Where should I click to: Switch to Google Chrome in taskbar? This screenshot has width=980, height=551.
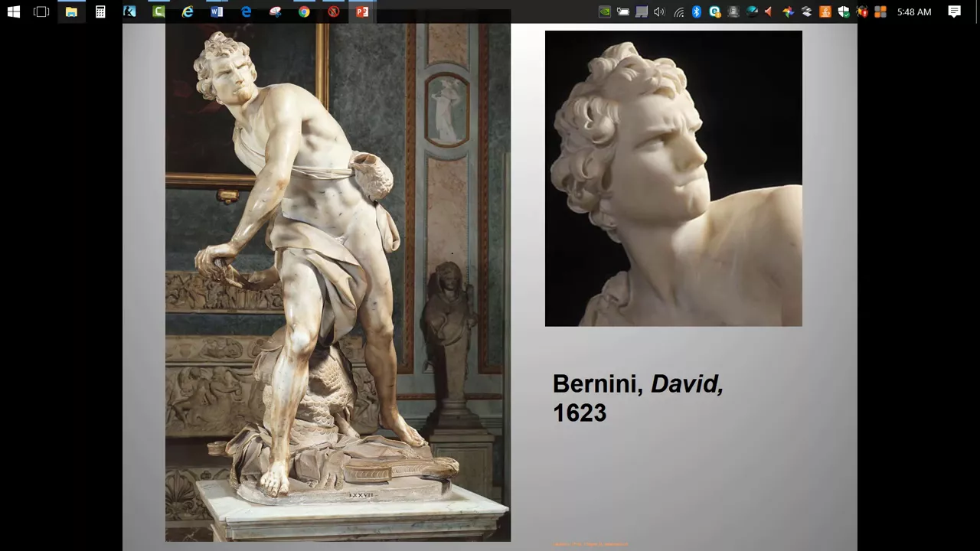(x=304, y=11)
